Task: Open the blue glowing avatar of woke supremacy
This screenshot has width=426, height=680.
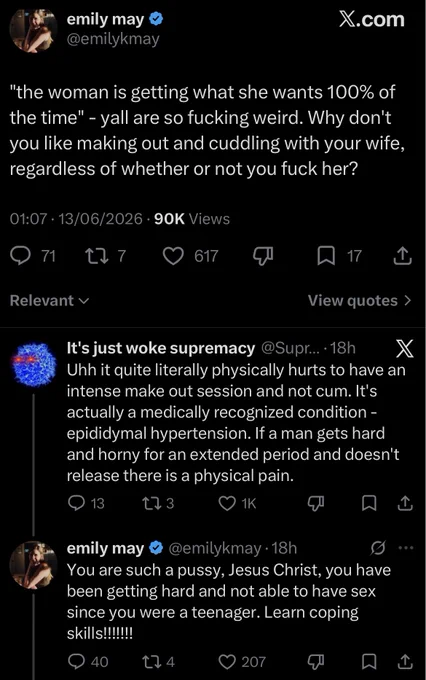Action: 34,365
